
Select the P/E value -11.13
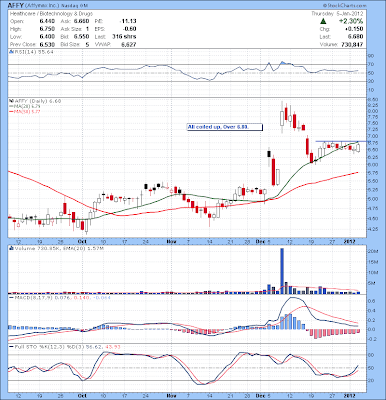pos(128,21)
